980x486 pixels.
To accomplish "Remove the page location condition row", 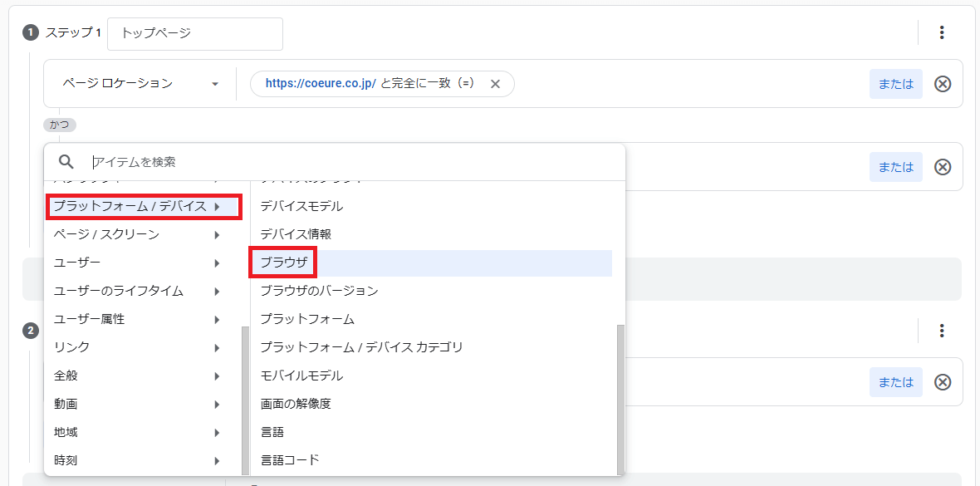I will 943,84.
